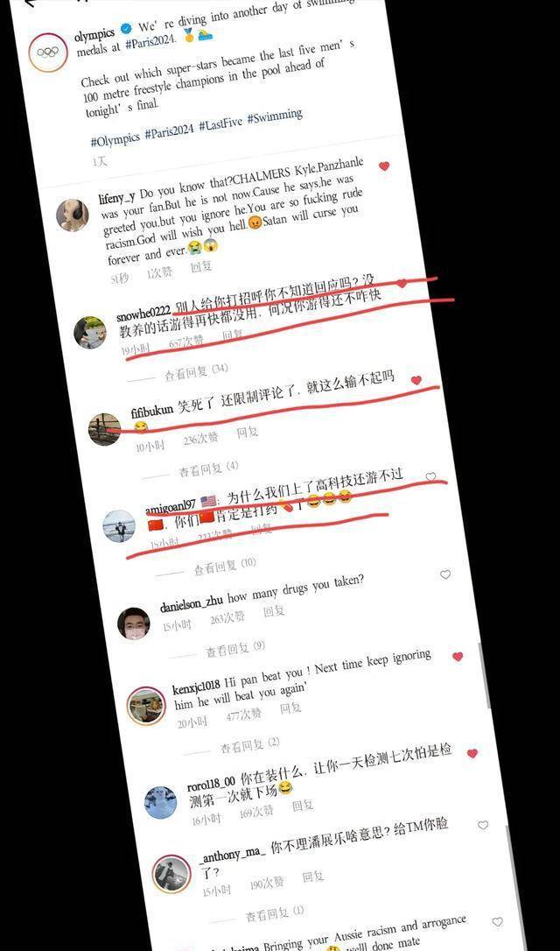
Task: Open the #Paris2024 hashtag link
Action: 169,130
